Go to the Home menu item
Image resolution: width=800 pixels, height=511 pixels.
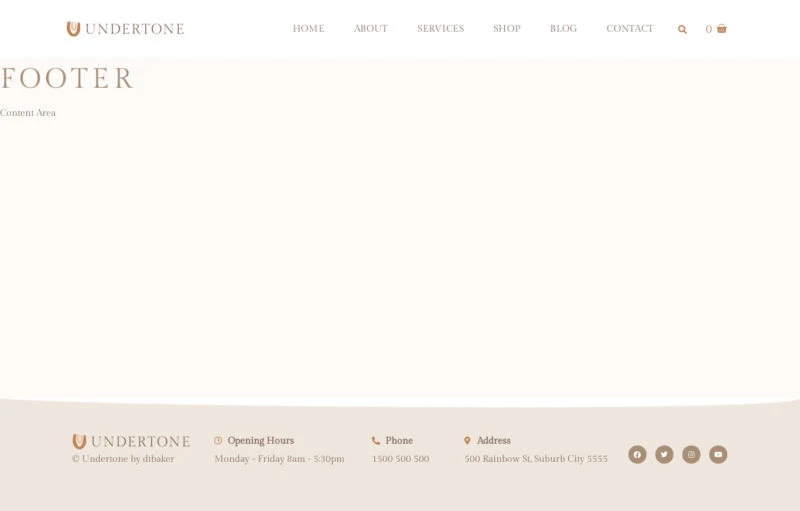tap(309, 29)
